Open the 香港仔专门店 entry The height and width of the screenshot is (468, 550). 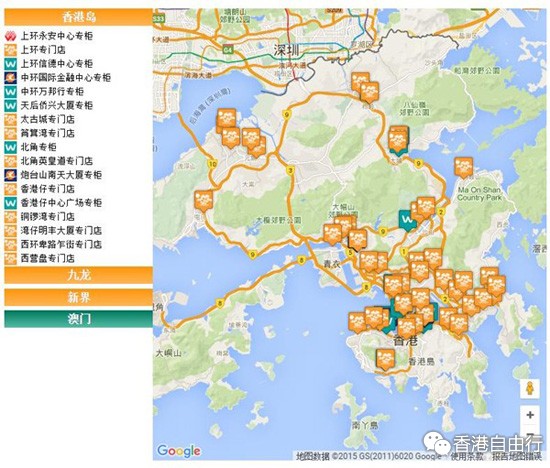point(48,189)
